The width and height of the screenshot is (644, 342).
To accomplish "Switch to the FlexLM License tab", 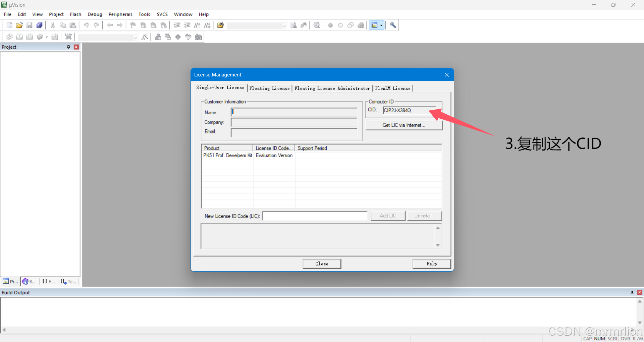I will [393, 88].
